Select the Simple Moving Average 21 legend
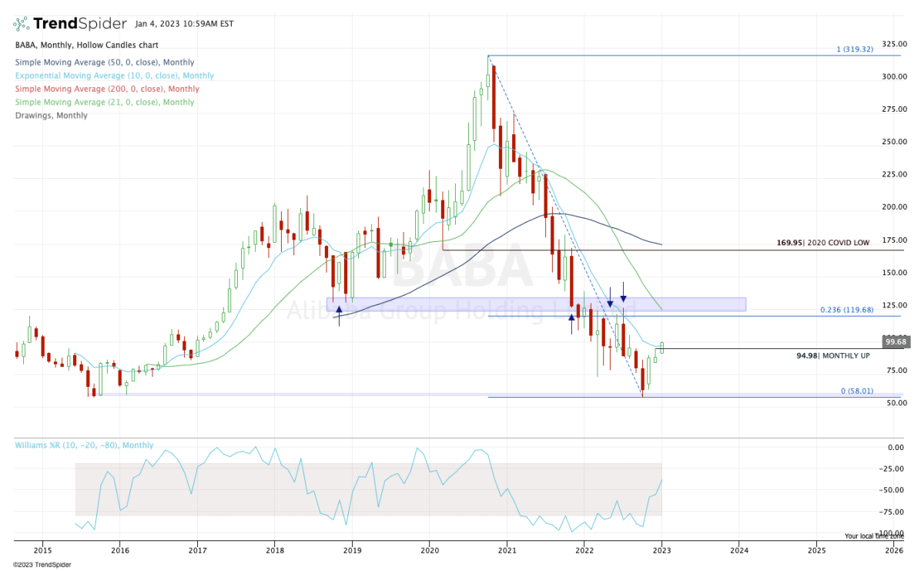The image size is (924, 571). [x=104, y=102]
